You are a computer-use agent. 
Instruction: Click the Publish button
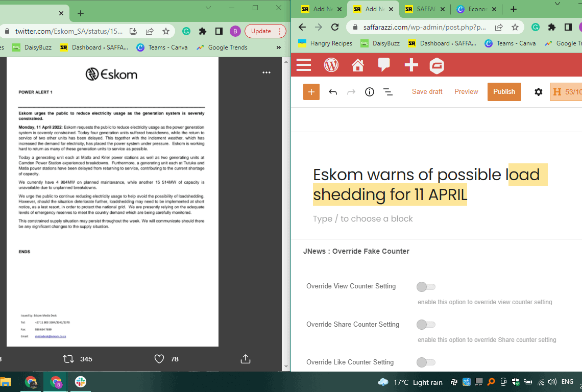504,92
